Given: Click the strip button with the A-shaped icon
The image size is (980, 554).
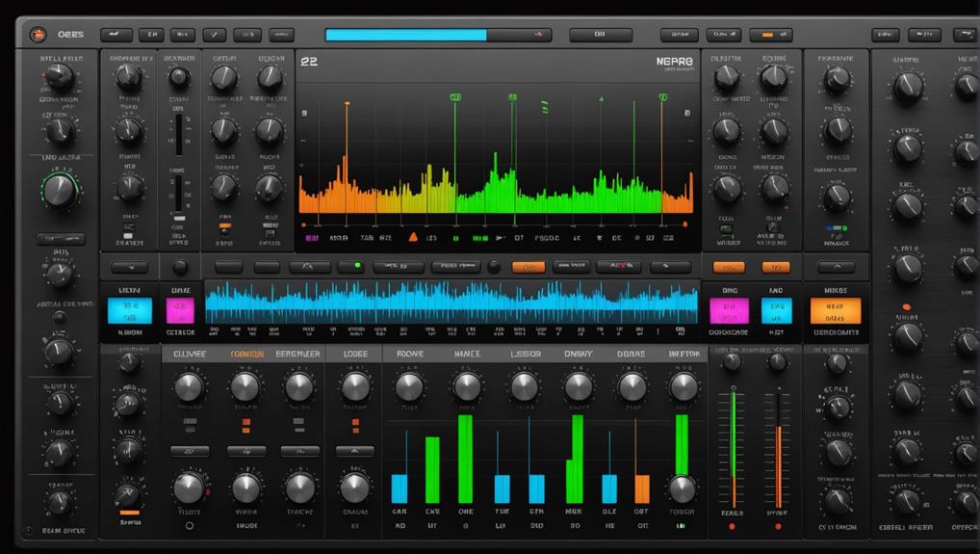Looking at the screenshot, I should coord(309,267).
